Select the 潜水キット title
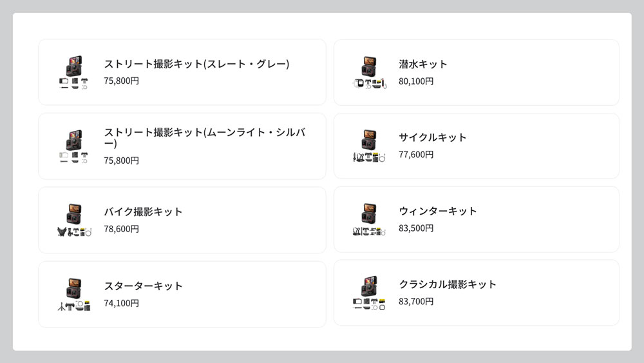The image size is (644, 363). (422, 64)
